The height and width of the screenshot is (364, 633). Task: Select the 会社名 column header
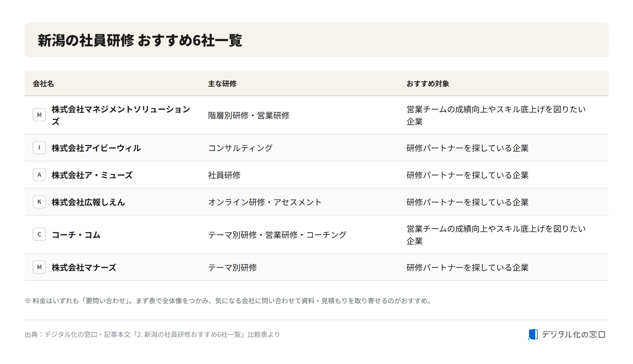coord(43,84)
